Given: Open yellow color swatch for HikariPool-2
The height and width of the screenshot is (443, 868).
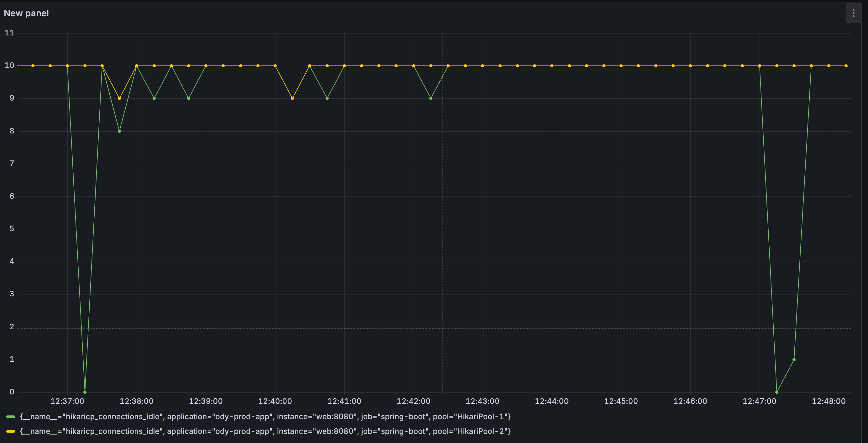Looking at the screenshot, I should [x=11, y=431].
